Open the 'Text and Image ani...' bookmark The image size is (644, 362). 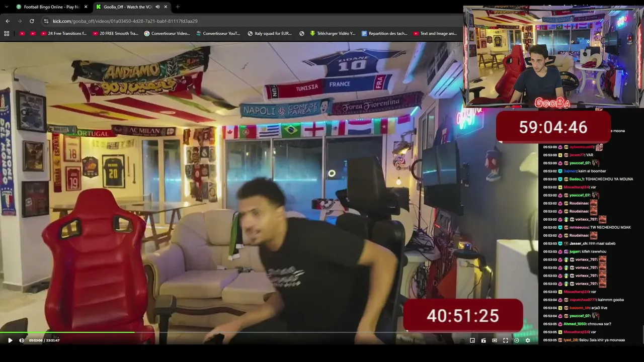coord(435,34)
